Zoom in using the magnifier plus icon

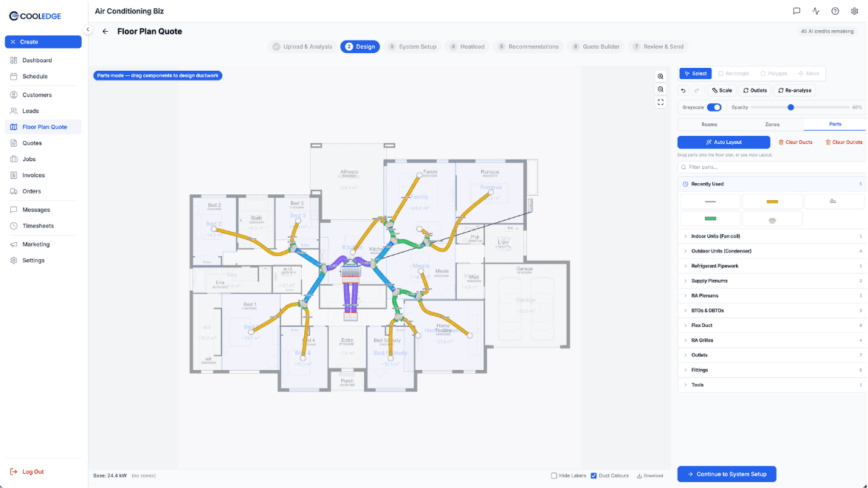660,76
